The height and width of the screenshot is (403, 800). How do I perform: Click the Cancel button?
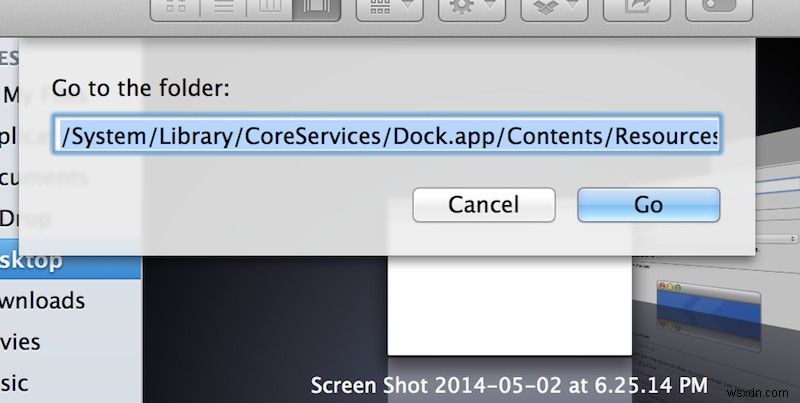point(483,205)
